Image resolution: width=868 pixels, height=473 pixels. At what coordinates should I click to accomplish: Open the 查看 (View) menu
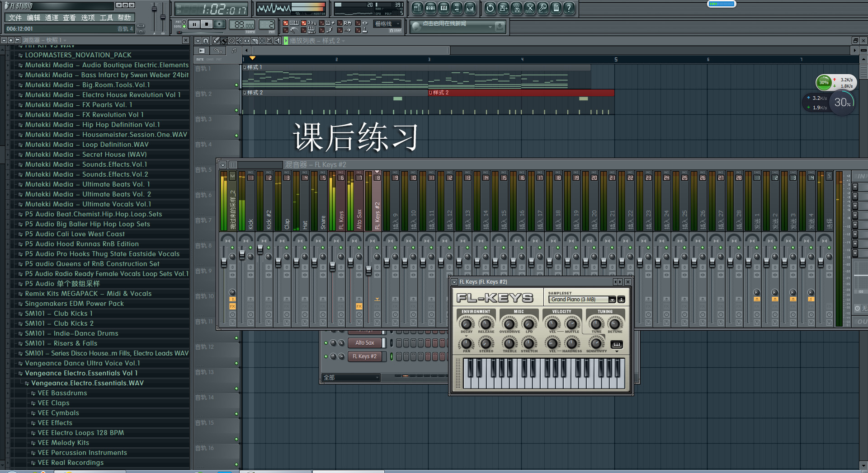[x=69, y=18]
